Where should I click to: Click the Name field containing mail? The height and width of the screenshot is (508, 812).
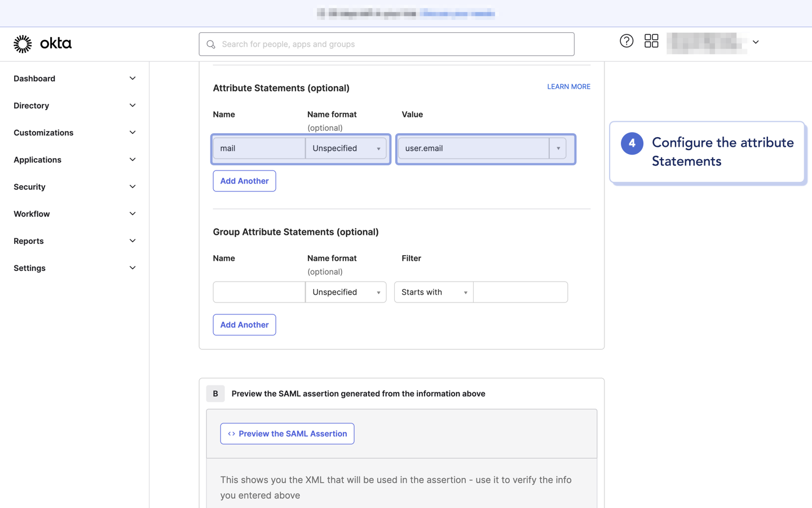[258, 148]
